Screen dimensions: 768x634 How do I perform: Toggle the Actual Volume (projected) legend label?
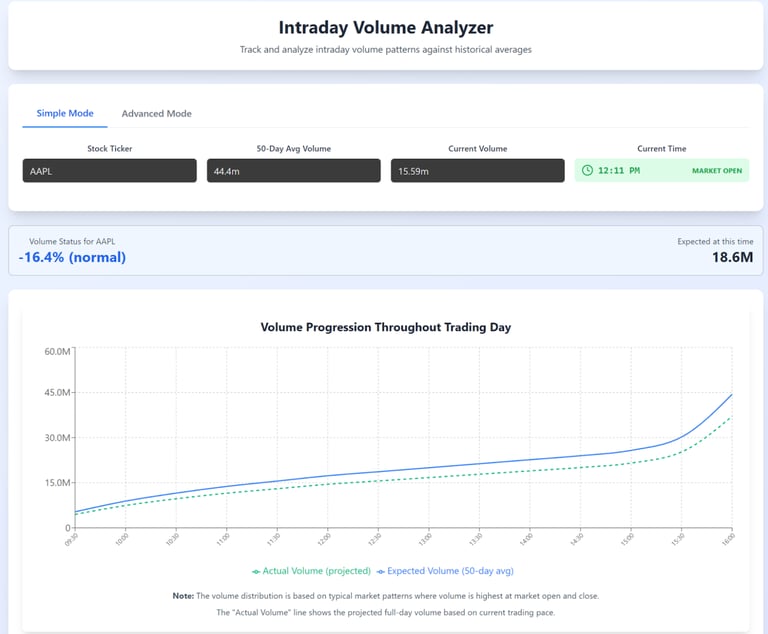click(316, 571)
